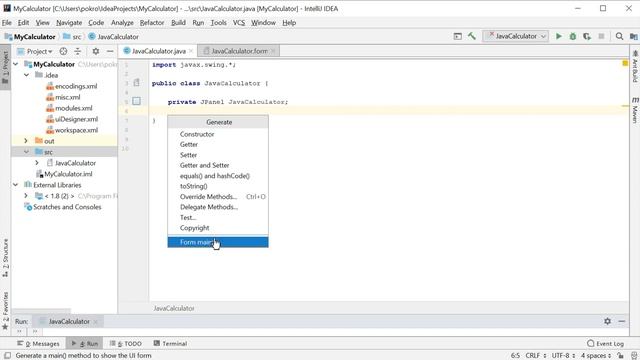Open Project panel settings gear
640x360 pixels.
(96, 51)
